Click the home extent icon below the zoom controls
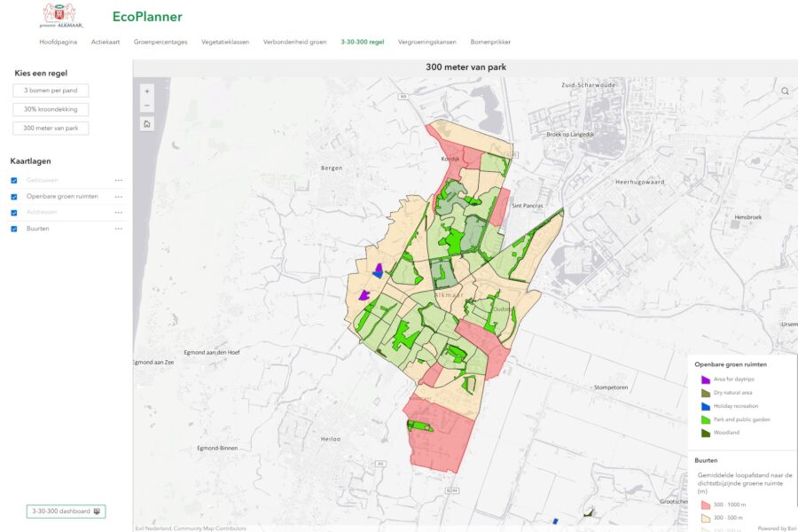 point(146,123)
